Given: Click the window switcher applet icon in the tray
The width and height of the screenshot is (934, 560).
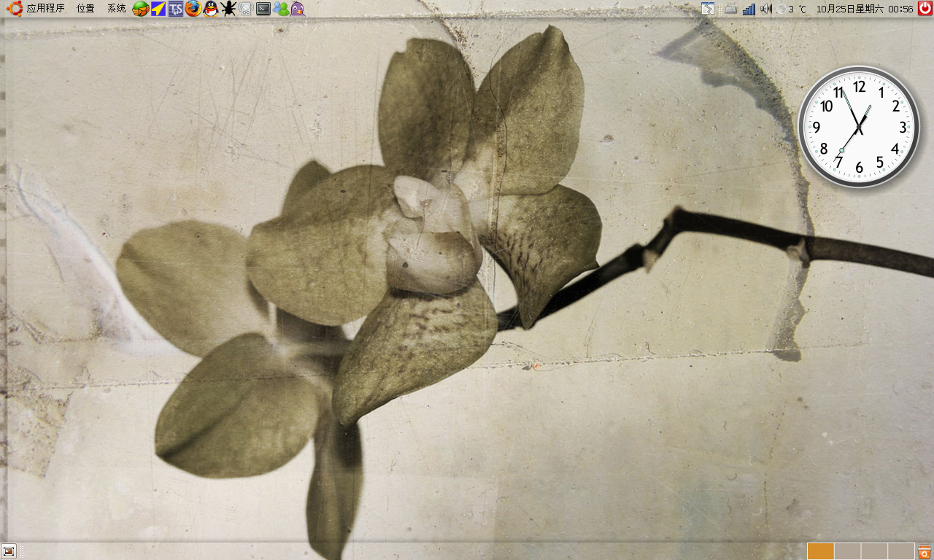Looking at the screenshot, I should [x=708, y=9].
